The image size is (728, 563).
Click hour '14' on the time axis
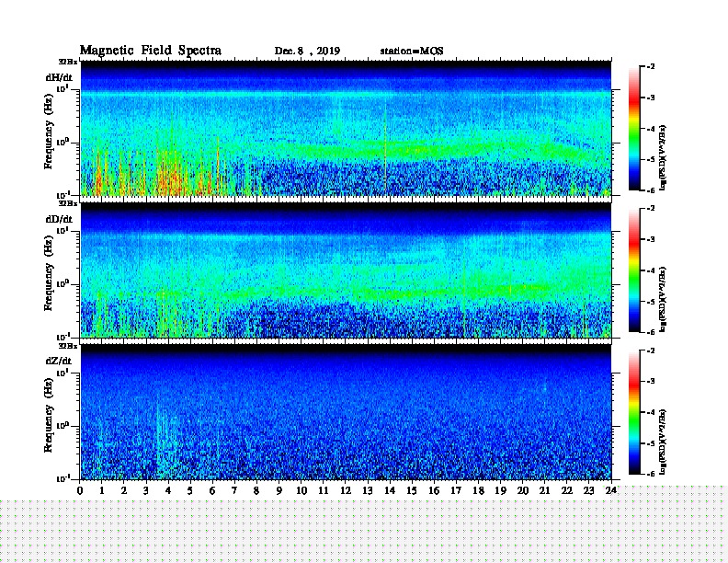pyautogui.click(x=390, y=490)
